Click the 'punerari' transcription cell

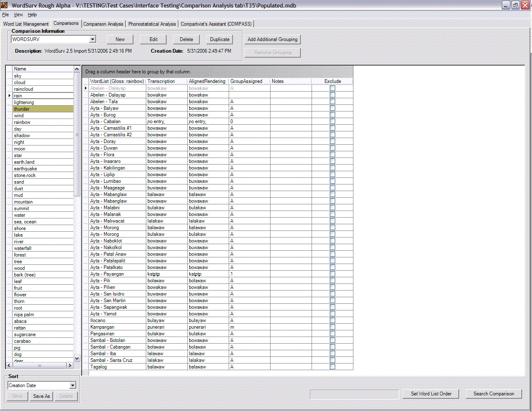[x=167, y=327]
